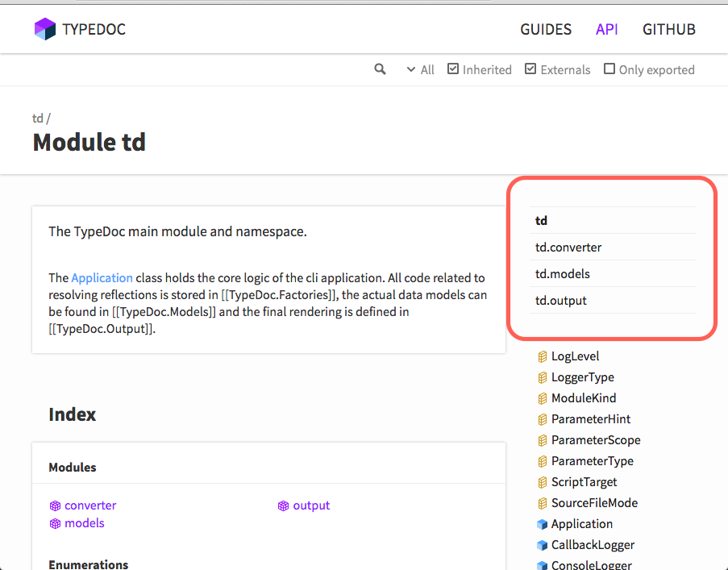
Task: Open ParameterType in the sidebar
Action: (593, 461)
